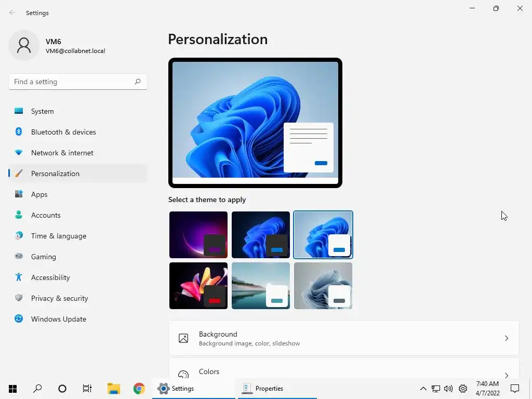Open the volume speaker tray icon
Screen dimensions: 532x399
(x=448, y=389)
